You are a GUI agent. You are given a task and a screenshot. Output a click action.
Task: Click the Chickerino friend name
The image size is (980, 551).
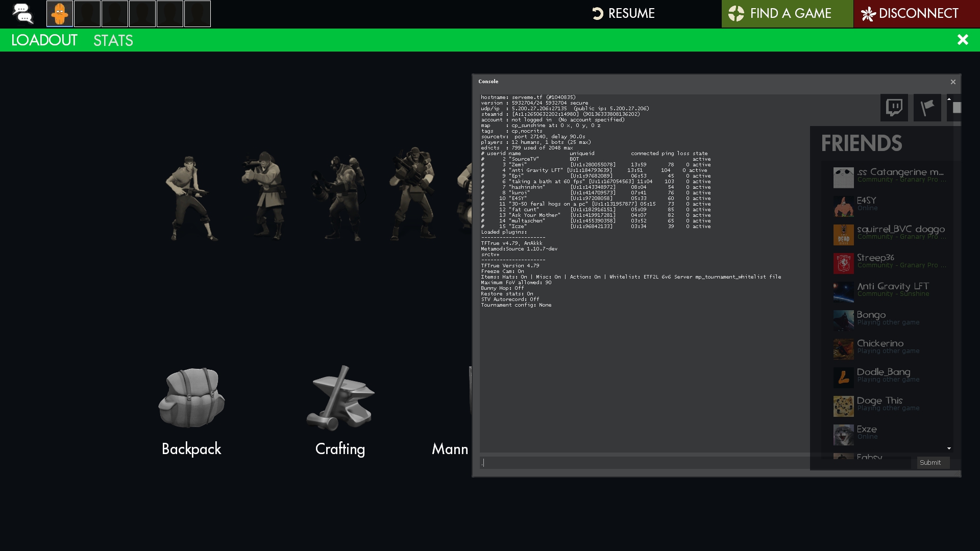click(x=880, y=343)
